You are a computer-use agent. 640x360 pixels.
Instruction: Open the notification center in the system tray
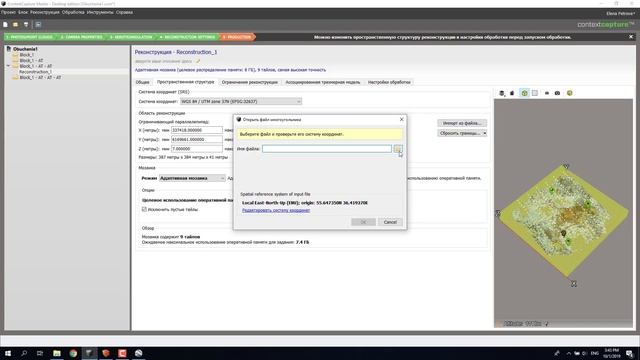tap(630, 353)
